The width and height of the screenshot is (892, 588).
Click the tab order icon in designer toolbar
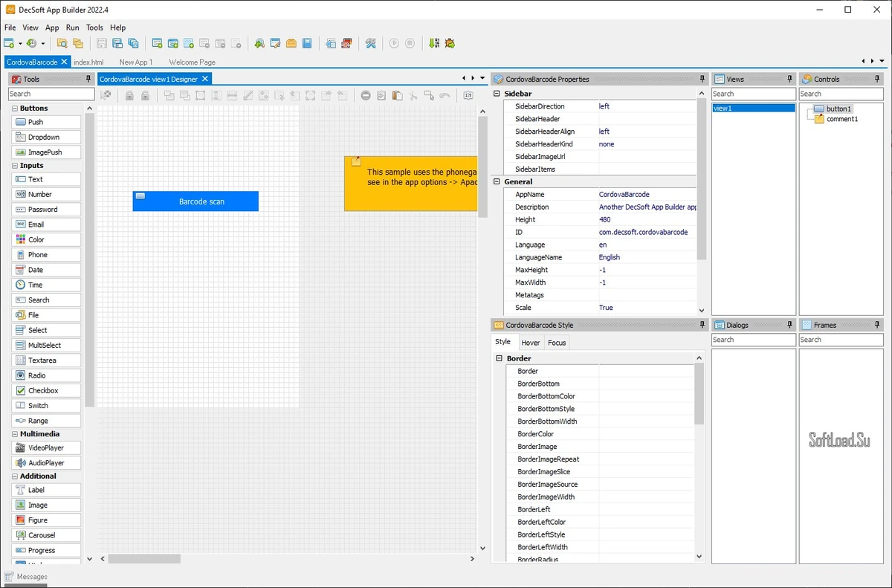pos(468,95)
